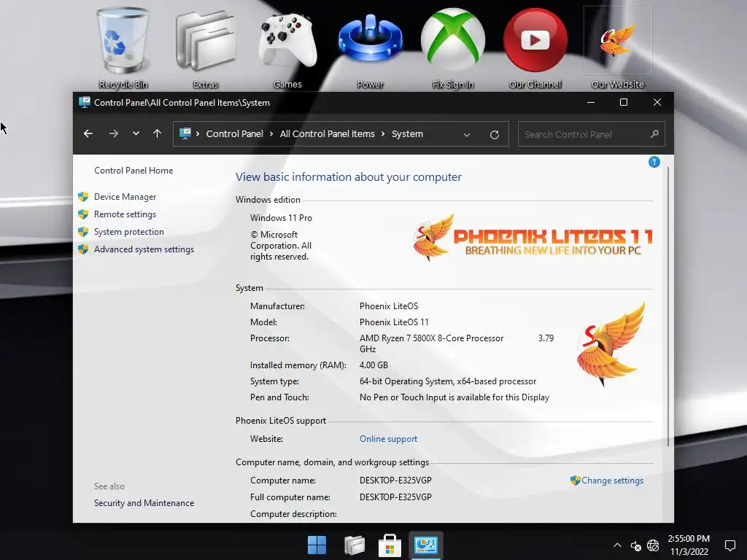Go up one level with up arrow

tap(158, 134)
